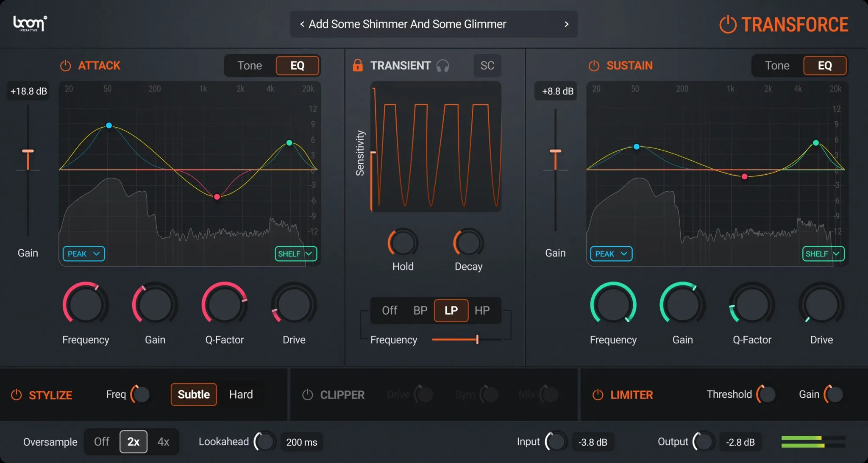
Task: Click the Sustain Gain knob
Action: [682, 304]
